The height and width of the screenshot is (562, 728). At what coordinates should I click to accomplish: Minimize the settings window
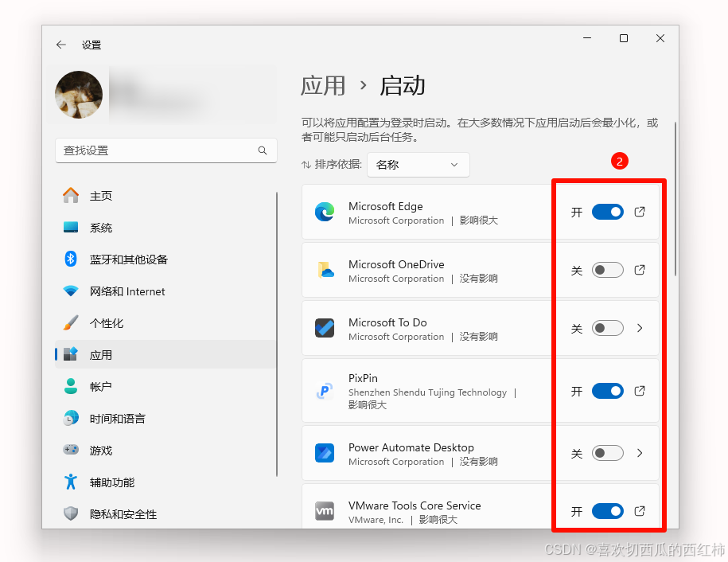pyautogui.click(x=587, y=38)
